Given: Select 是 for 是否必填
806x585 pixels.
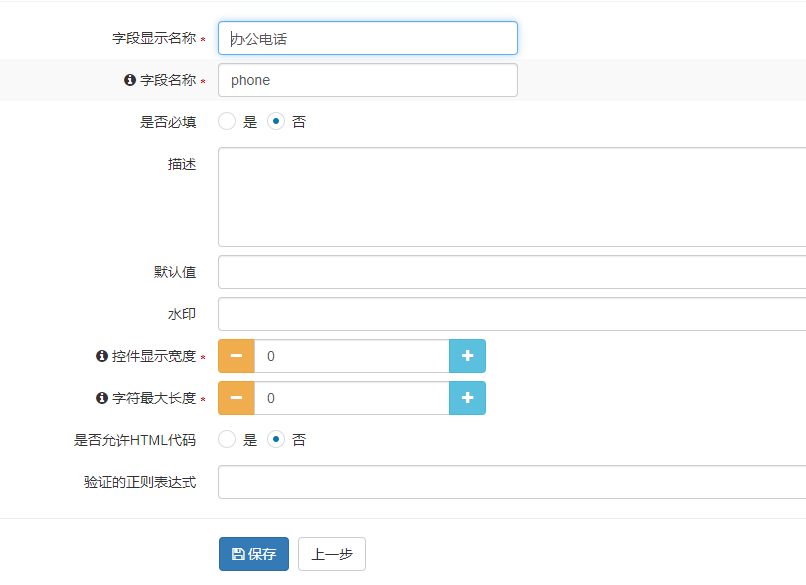Looking at the screenshot, I should [227, 122].
